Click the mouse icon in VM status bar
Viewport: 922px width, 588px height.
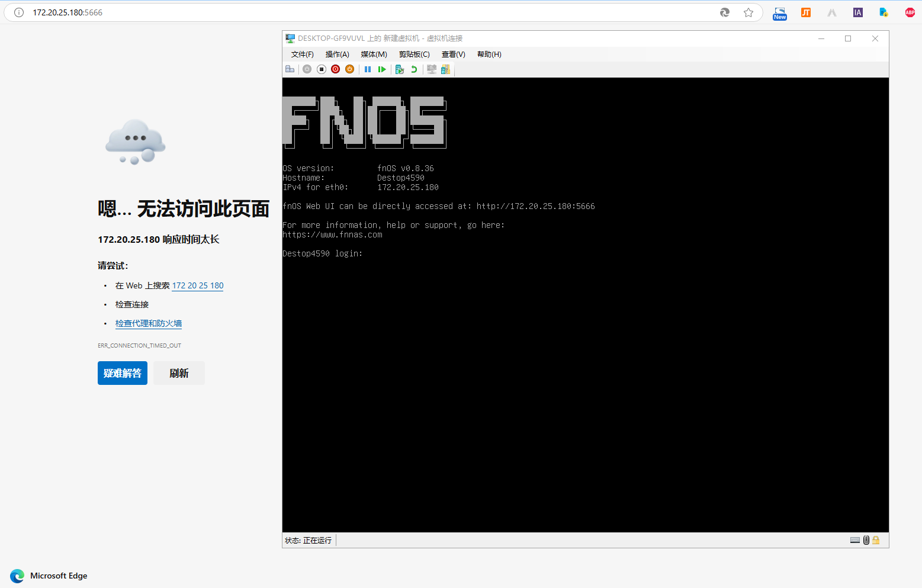pos(866,540)
